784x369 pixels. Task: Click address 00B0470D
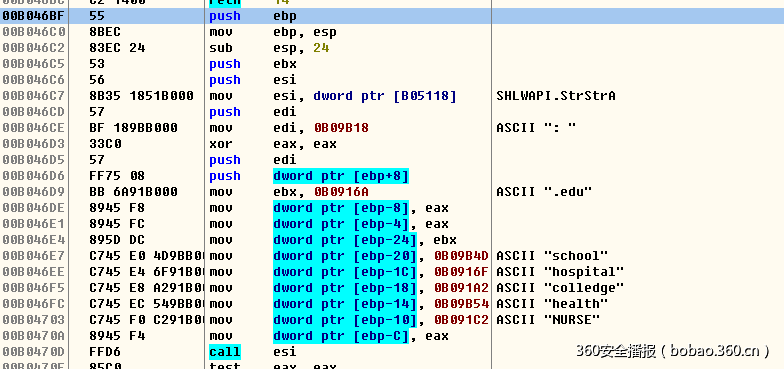[x=34, y=352]
